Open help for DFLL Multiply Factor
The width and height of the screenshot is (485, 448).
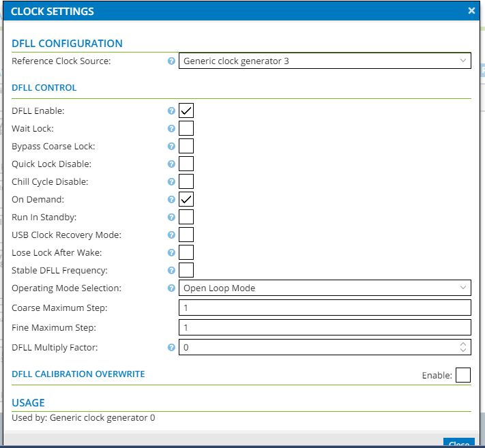171,347
